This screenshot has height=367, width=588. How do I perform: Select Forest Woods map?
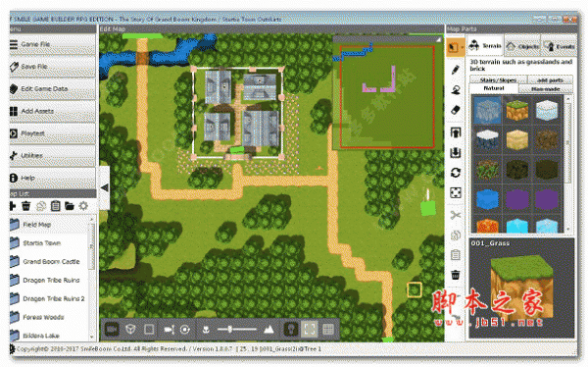point(49,317)
